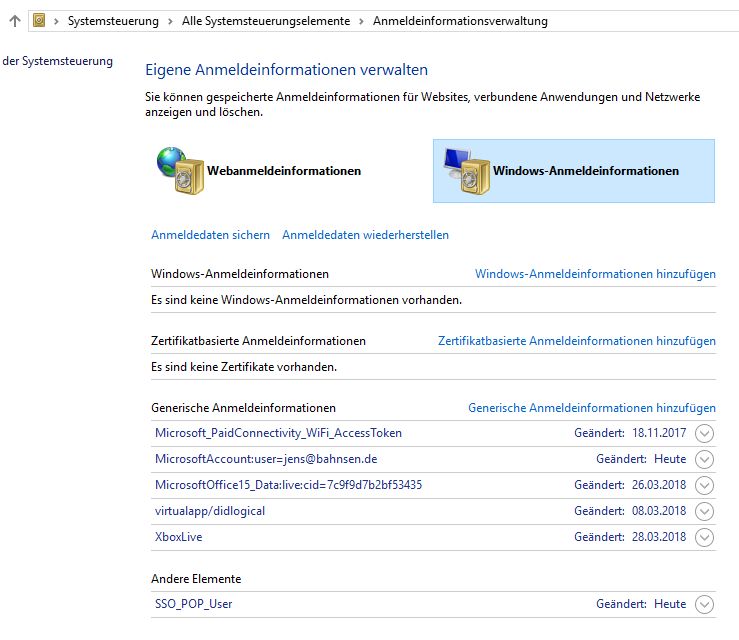
Task: Click the Webanmeldeinformationen globe vault icon
Action: point(180,171)
